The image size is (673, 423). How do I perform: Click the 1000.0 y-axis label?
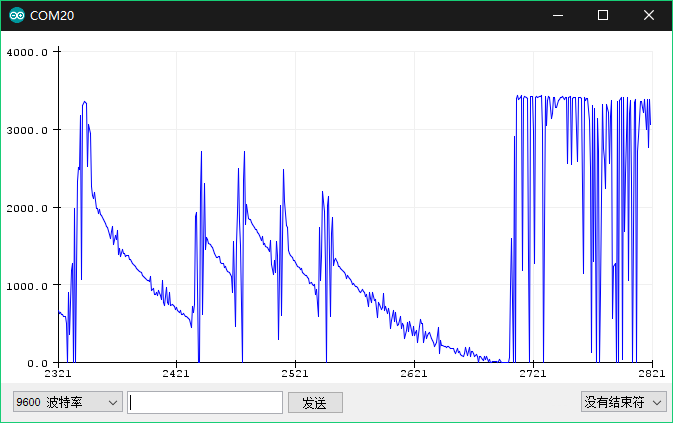pos(27,286)
